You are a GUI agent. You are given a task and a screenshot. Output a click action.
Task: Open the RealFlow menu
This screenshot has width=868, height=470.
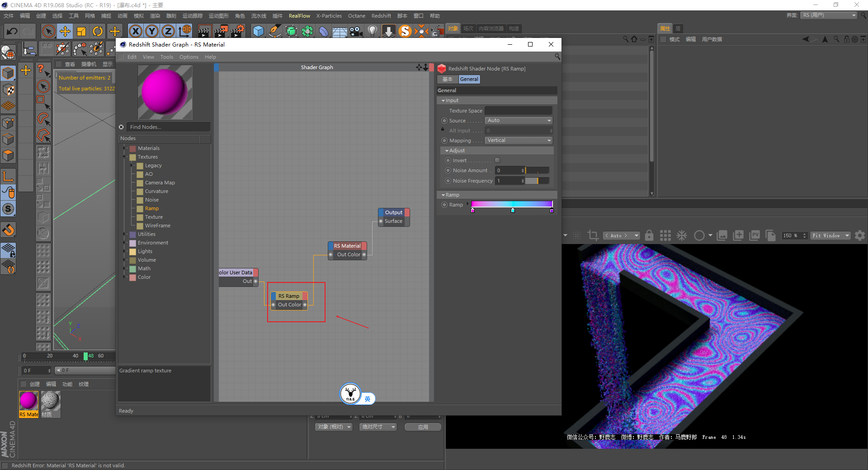click(299, 16)
